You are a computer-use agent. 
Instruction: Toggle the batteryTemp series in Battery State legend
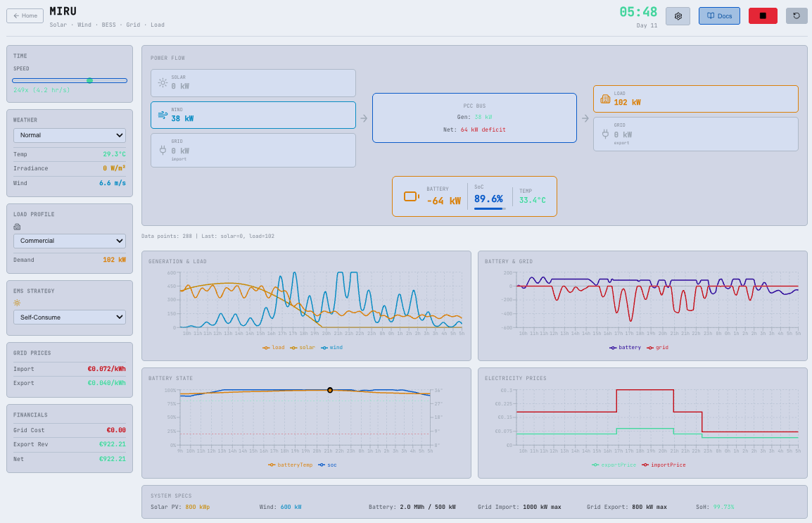coord(290,465)
